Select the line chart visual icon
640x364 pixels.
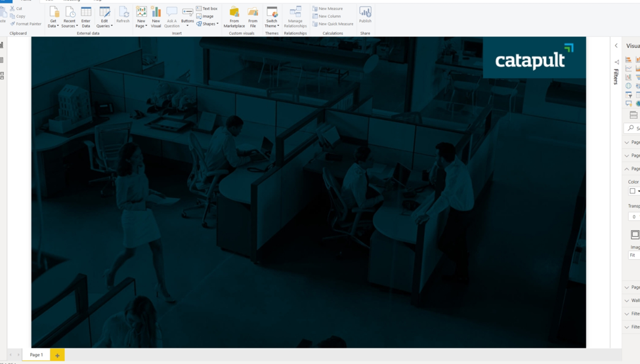629,68
